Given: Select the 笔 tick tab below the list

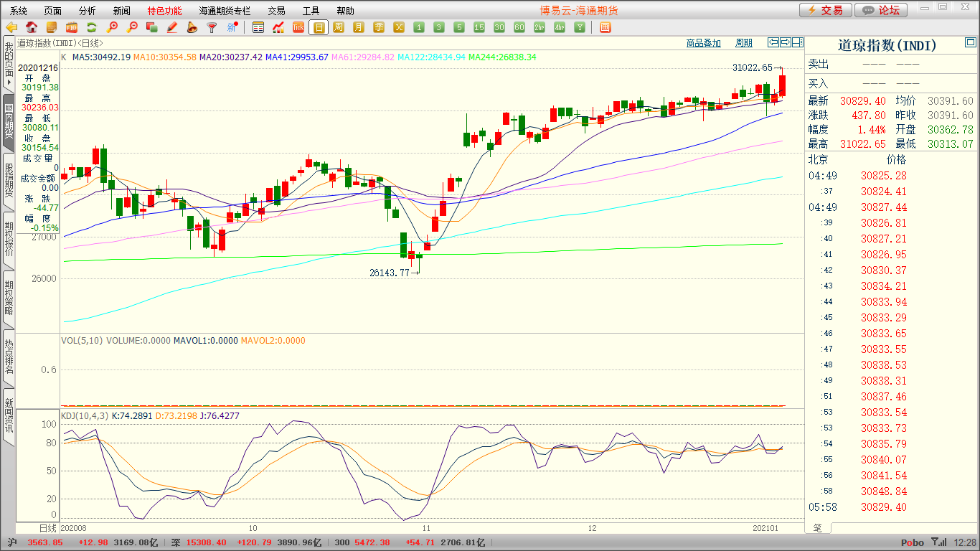Looking at the screenshot, I should (818, 527).
